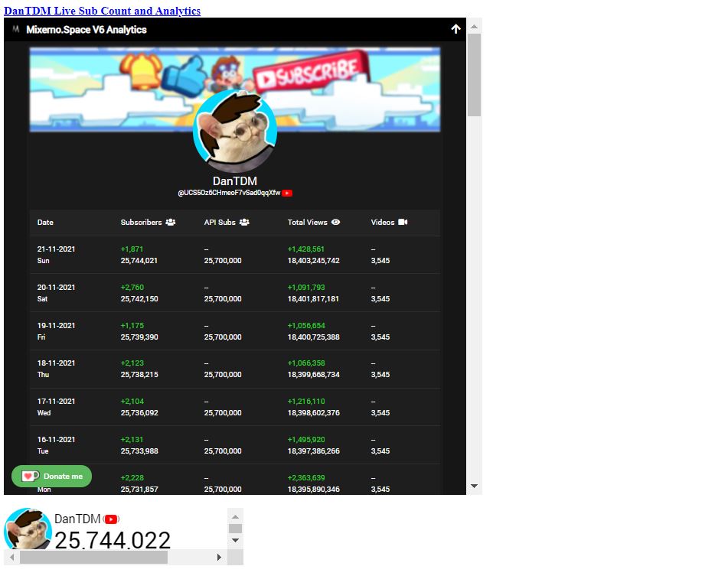Click the Subscribers people icon in table header
728x576 pixels.
point(170,223)
